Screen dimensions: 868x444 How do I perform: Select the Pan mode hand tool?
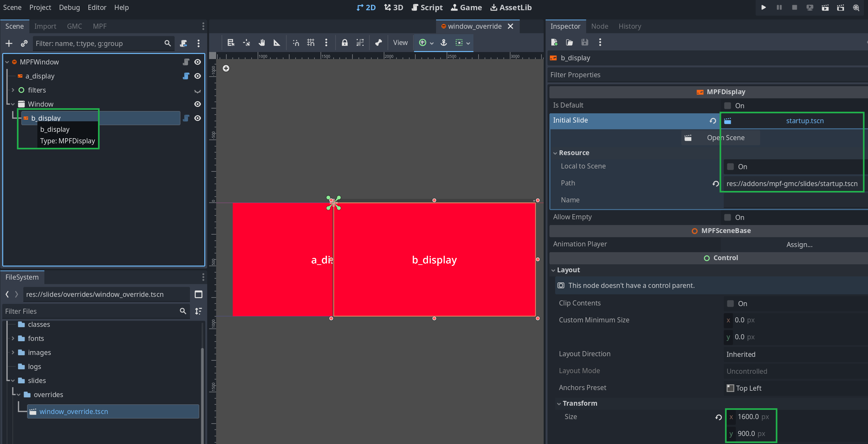262,43
